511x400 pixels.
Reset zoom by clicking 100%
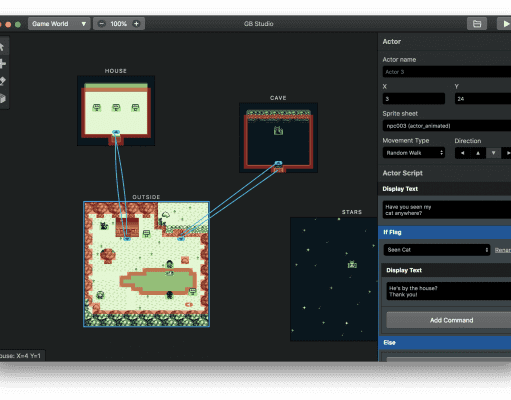click(119, 24)
